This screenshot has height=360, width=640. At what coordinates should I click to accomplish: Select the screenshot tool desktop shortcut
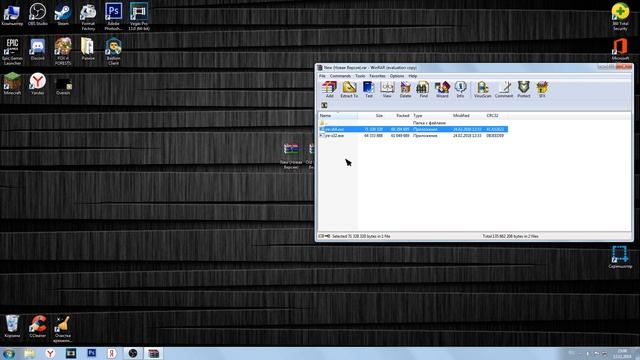(x=620, y=257)
